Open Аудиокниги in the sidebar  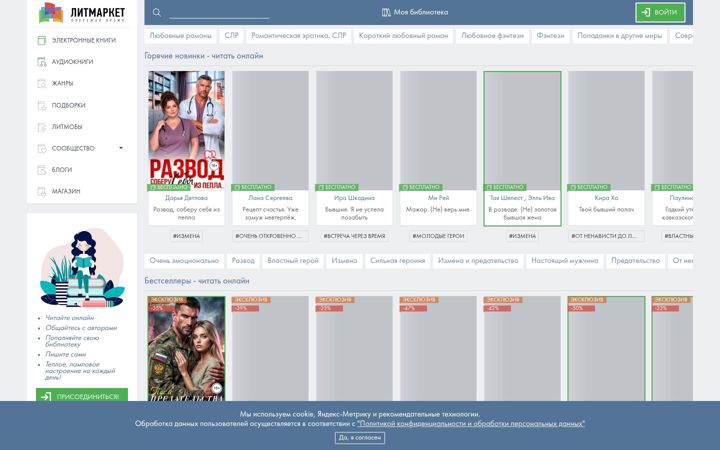coord(72,62)
